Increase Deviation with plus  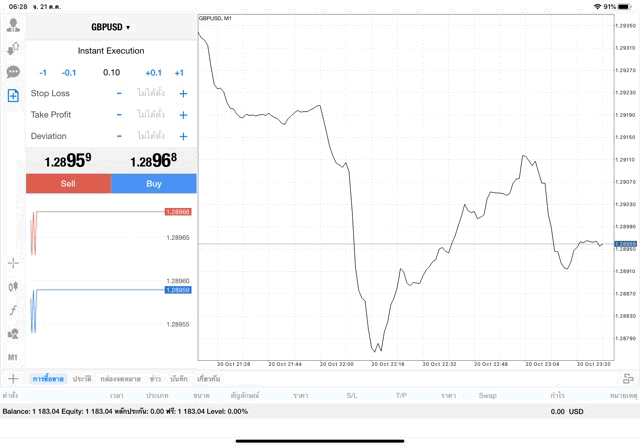[x=183, y=136]
